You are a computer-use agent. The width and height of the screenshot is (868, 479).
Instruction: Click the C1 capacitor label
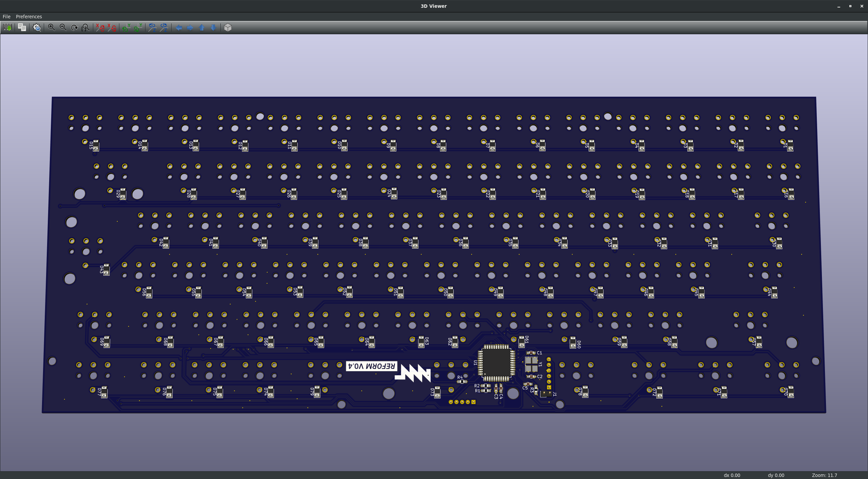(539, 353)
